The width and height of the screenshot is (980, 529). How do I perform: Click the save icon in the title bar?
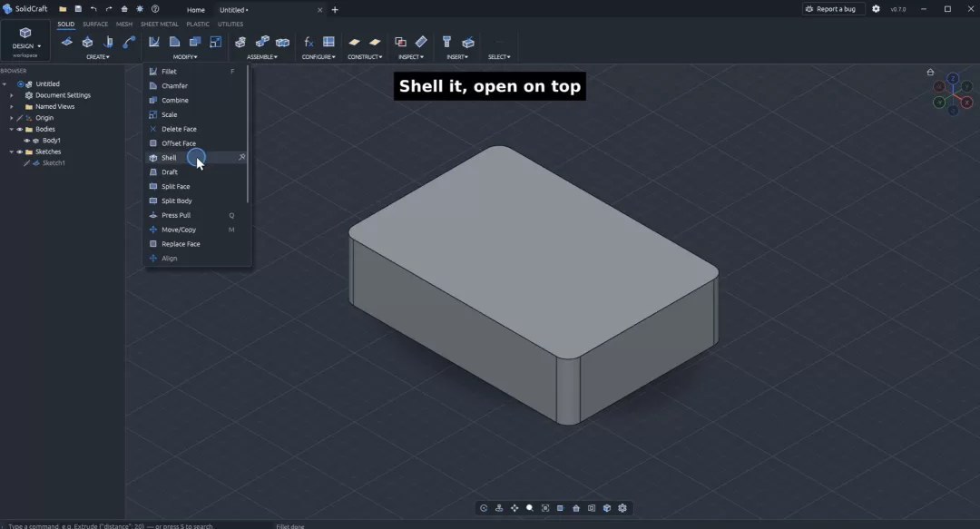pos(78,9)
